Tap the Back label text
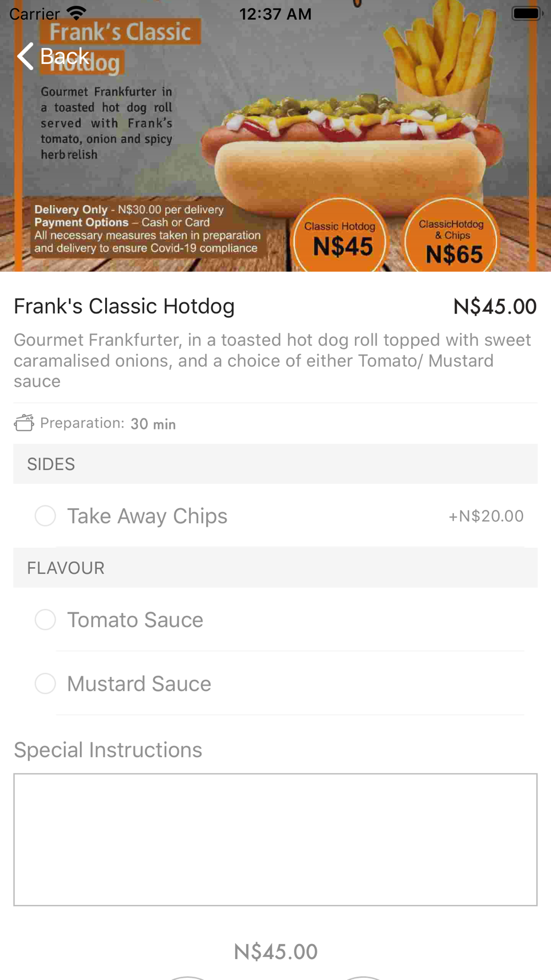 coord(64,56)
